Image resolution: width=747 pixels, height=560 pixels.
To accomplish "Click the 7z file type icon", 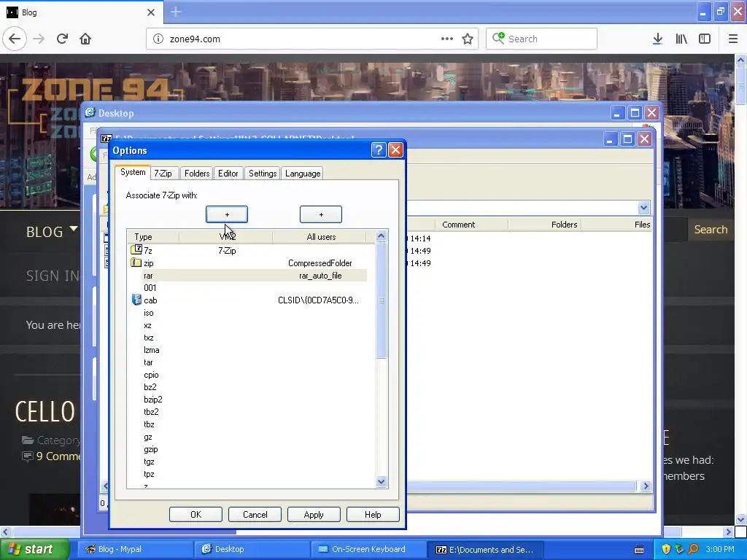I will [x=136, y=249].
